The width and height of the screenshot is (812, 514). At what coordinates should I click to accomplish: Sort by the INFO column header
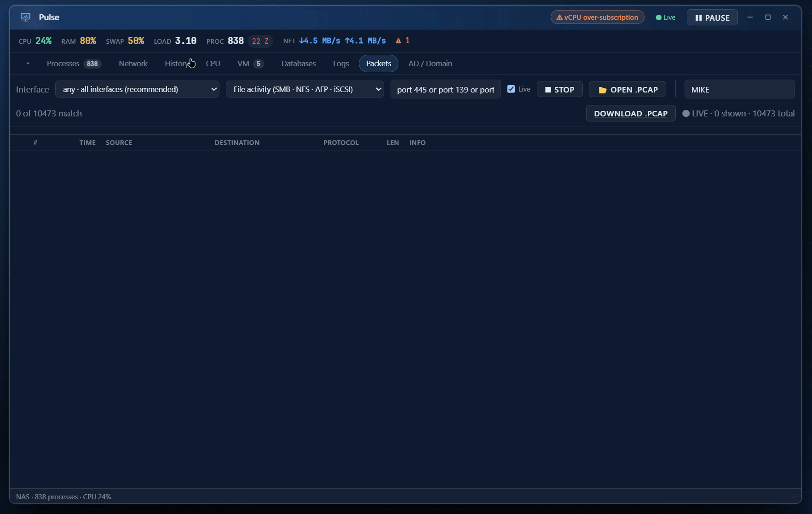click(x=417, y=143)
